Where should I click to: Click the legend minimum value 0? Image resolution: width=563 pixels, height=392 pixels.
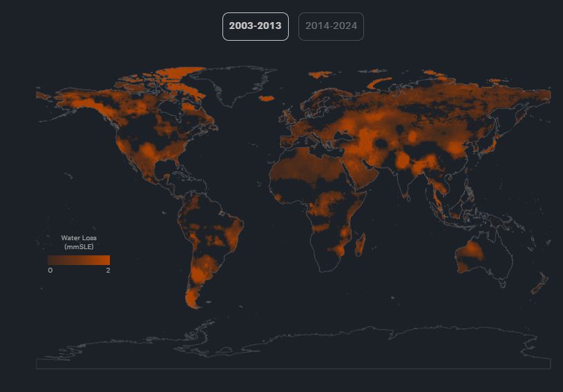tap(50, 270)
